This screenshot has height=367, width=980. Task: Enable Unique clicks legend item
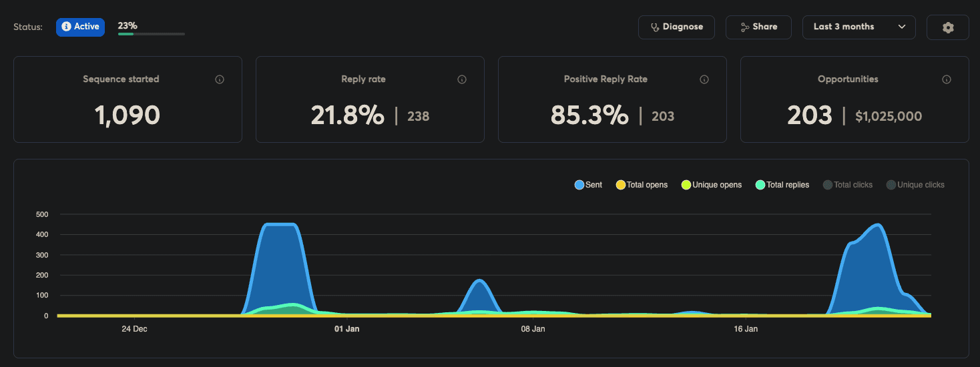915,185
